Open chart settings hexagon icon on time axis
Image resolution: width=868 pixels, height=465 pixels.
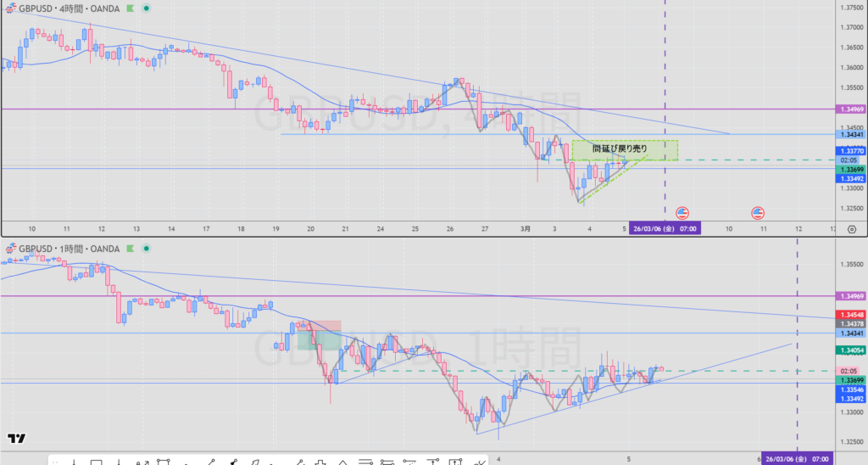click(851, 229)
